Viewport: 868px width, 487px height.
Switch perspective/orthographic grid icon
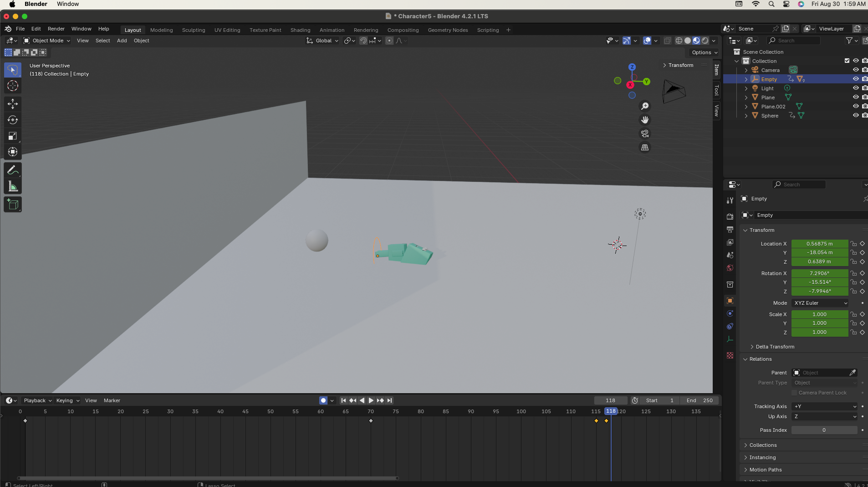coord(645,147)
